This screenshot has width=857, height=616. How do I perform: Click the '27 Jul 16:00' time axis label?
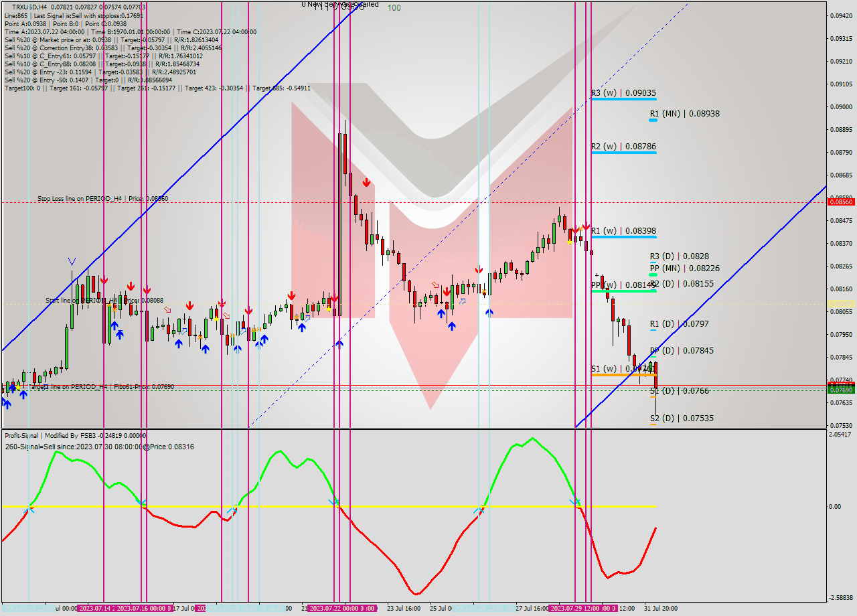[533, 609]
